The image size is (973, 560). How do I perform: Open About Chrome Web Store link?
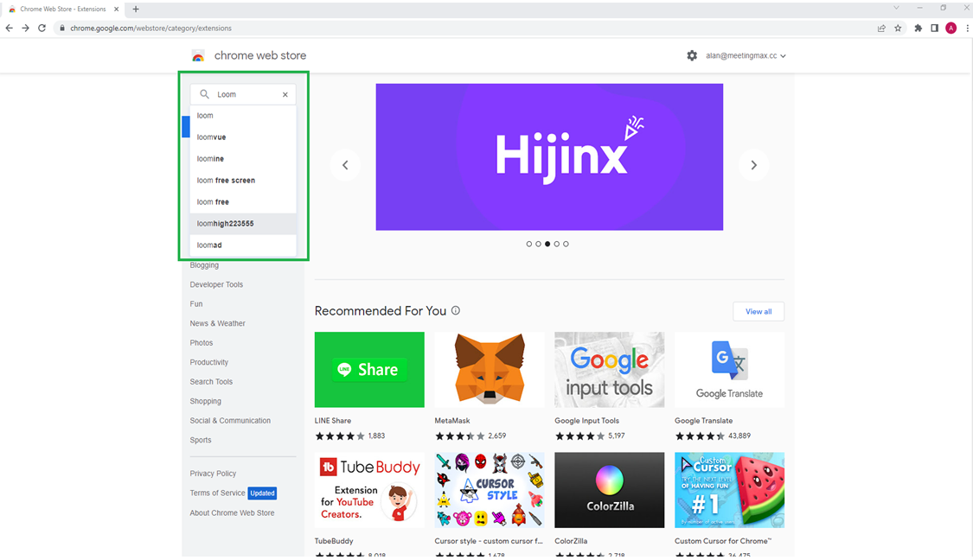pyautogui.click(x=232, y=512)
